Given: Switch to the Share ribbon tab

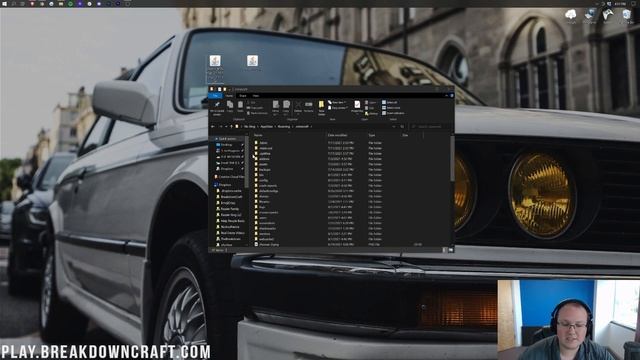Looking at the screenshot, I should 243,96.
